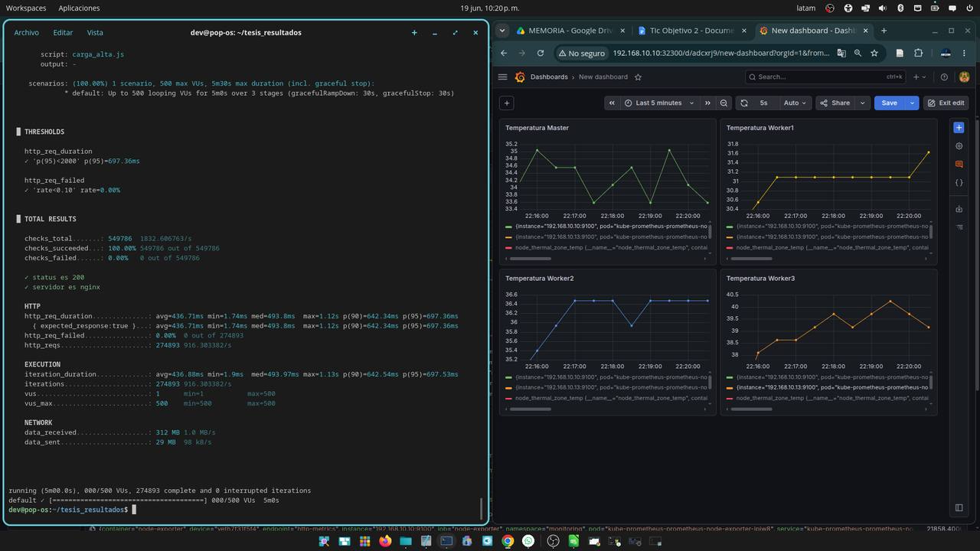The width and height of the screenshot is (980, 551).
Task: Open the Last 5 minutes time picker
Action: pos(659,103)
